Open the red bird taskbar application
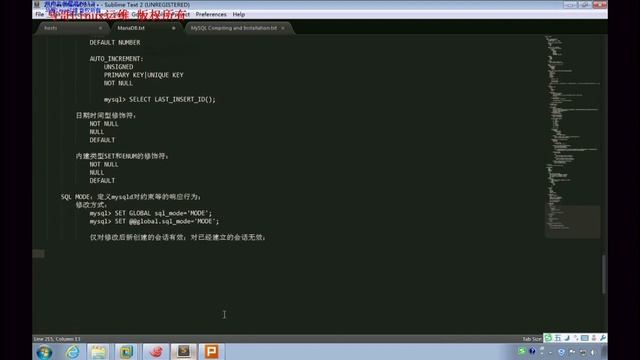 pyautogui.click(x=156, y=352)
